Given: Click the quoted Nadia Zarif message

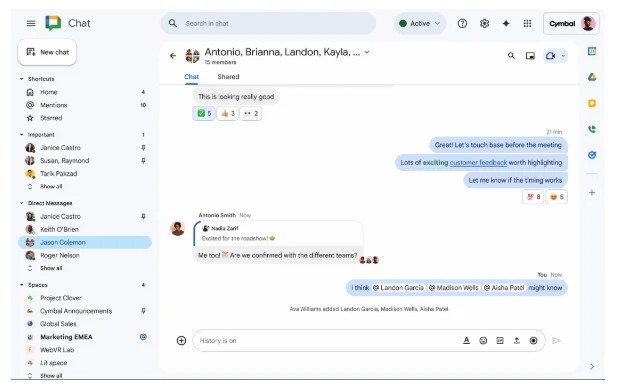Looking at the screenshot, I should point(278,234).
